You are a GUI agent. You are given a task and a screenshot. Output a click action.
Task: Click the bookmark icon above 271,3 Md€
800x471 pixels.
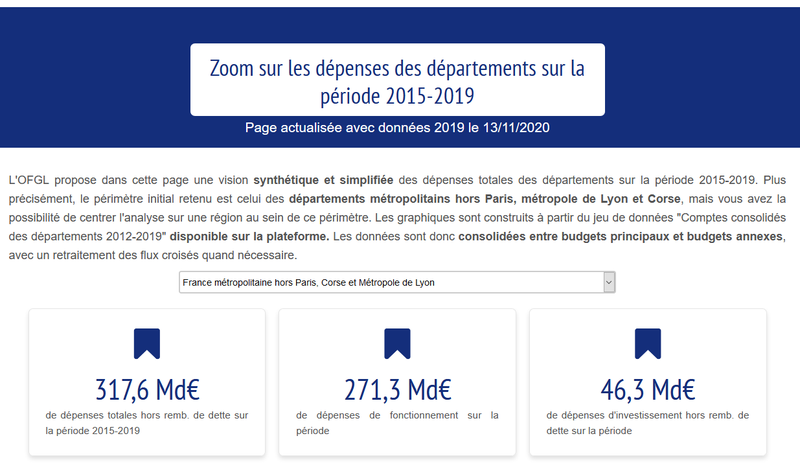pyautogui.click(x=397, y=344)
